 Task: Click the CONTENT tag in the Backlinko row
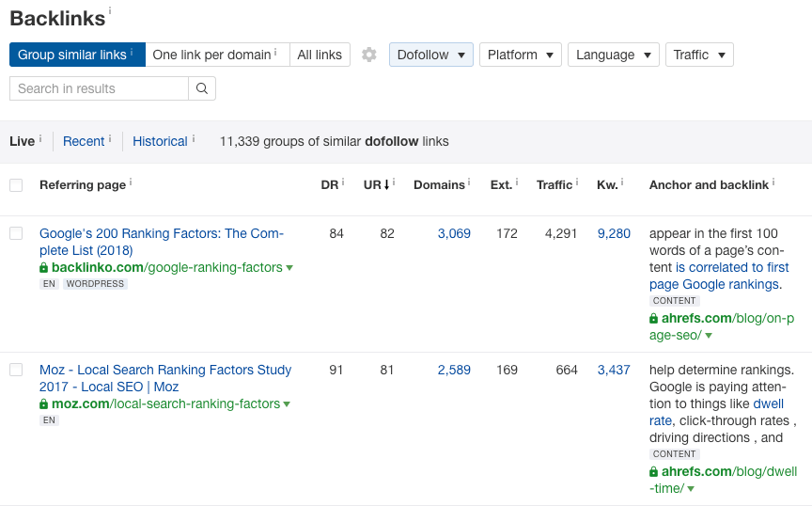click(674, 301)
